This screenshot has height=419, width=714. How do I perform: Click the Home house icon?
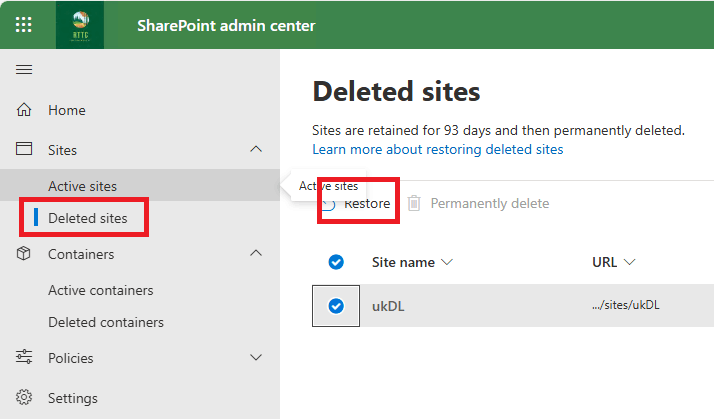point(24,110)
